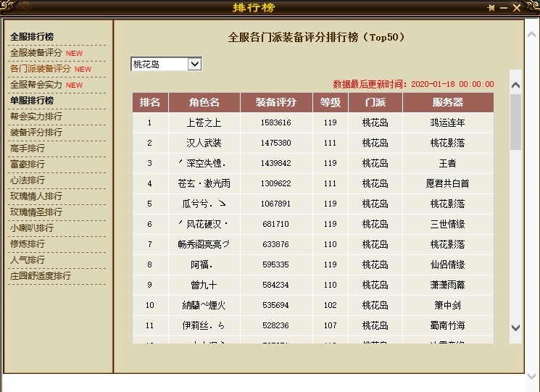This screenshot has height=392, width=540.
Task: Open 庄园舒适度排行 list
Action: (41, 275)
